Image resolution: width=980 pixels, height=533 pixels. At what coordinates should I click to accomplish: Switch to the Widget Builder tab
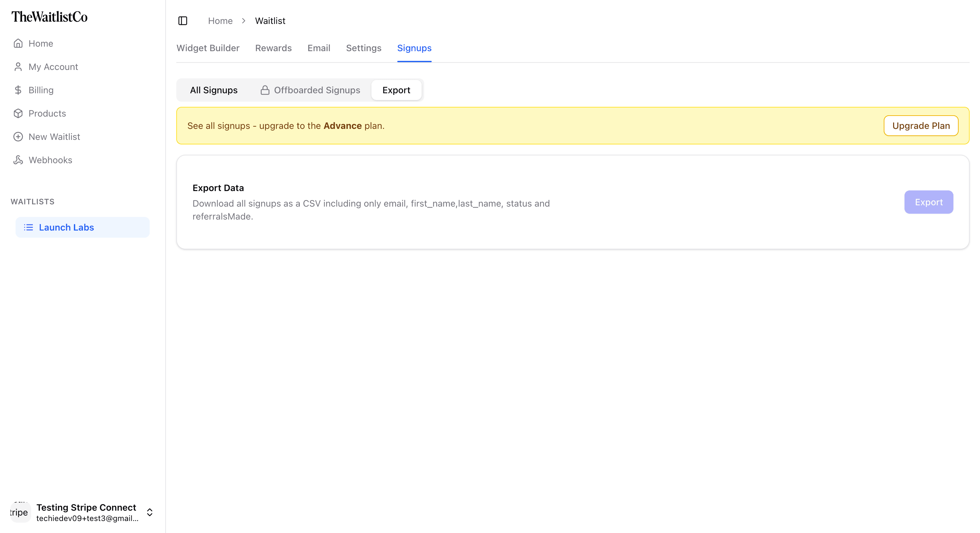[x=208, y=48]
